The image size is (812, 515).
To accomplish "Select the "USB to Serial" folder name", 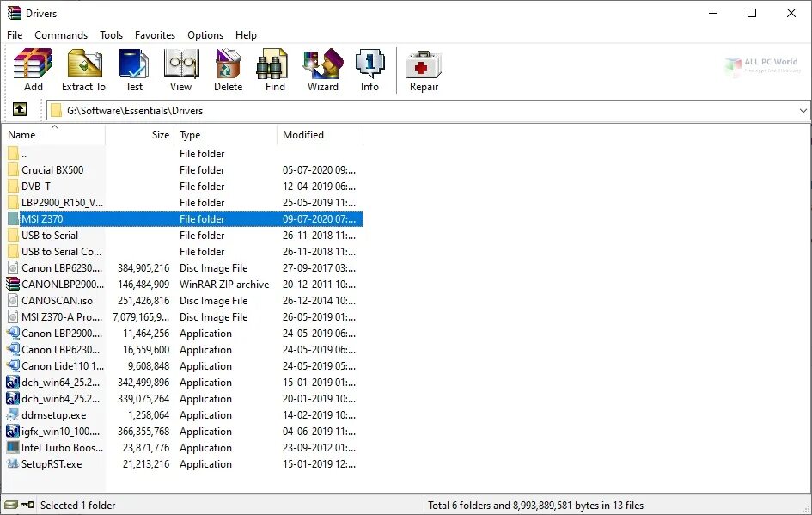I will point(50,236).
